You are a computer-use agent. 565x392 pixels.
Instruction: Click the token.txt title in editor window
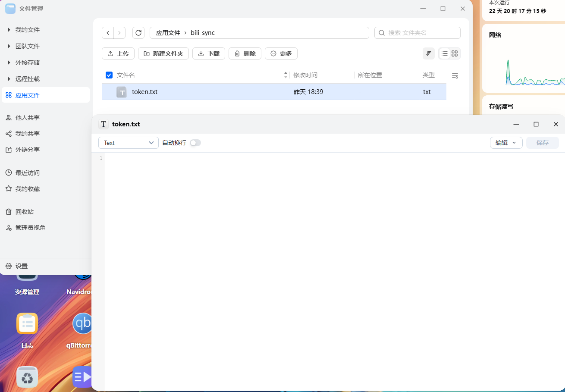(126, 124)
